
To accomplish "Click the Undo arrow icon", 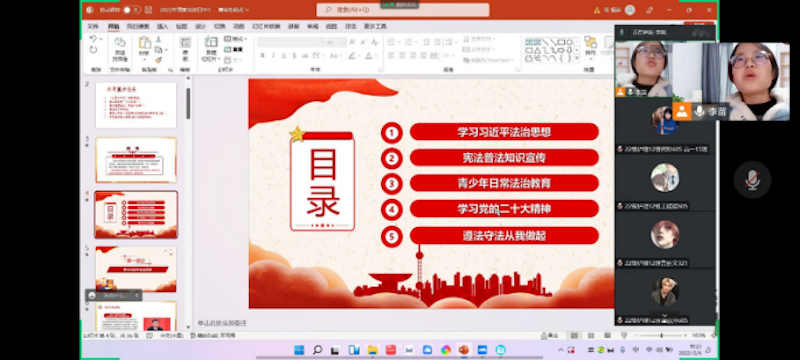I will [93, 39].
